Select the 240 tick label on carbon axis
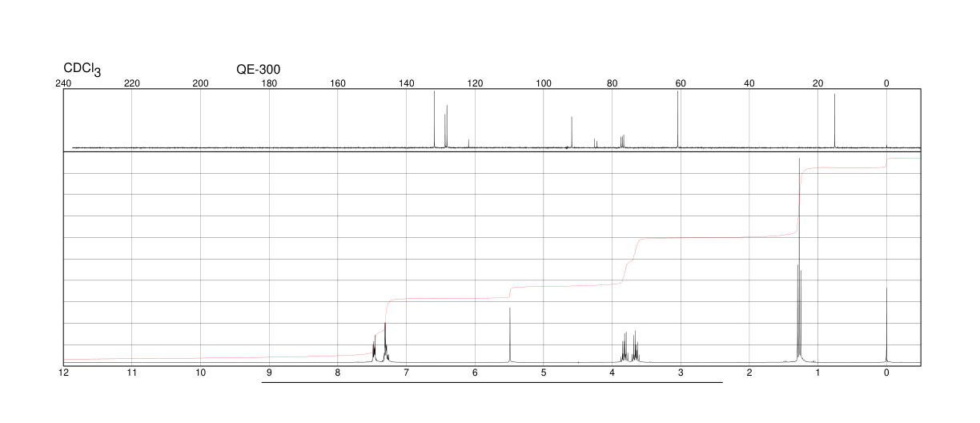The width and height of the screenshot is (980, 423). (x=63, y=83)
